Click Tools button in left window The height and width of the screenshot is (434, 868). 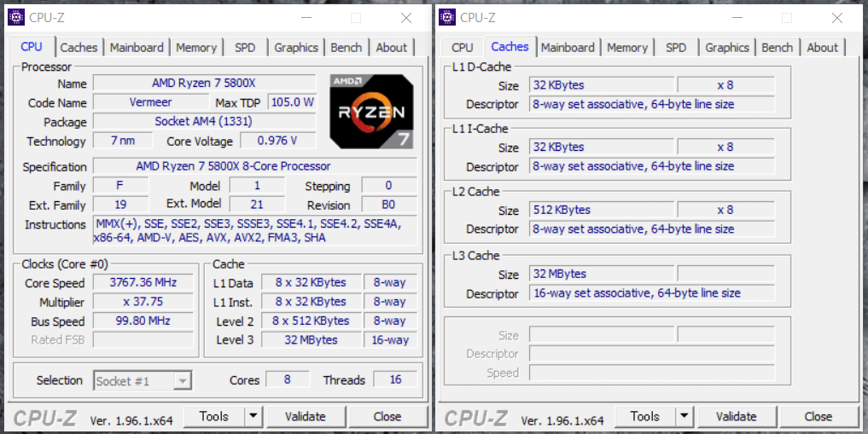(x=214, y=416)
